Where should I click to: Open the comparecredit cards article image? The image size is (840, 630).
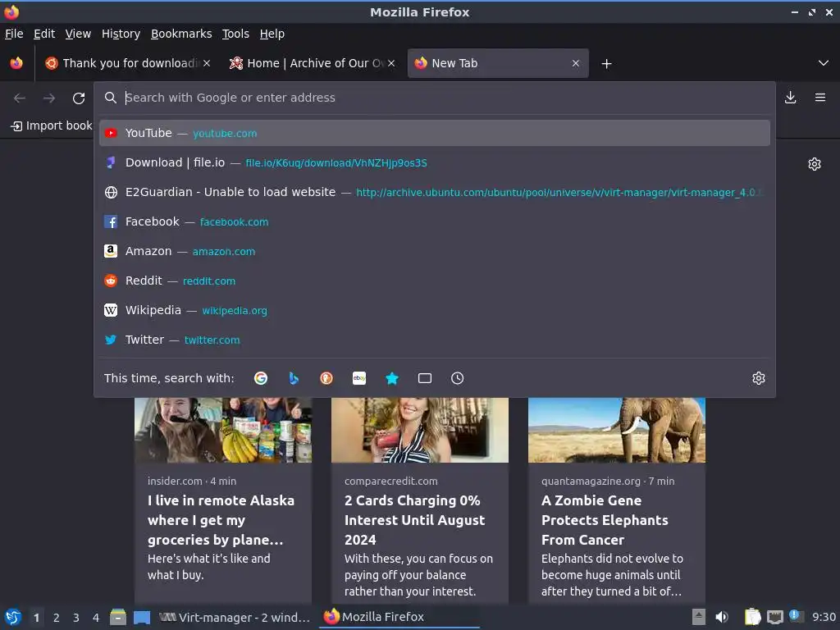(x=420, y=430)
